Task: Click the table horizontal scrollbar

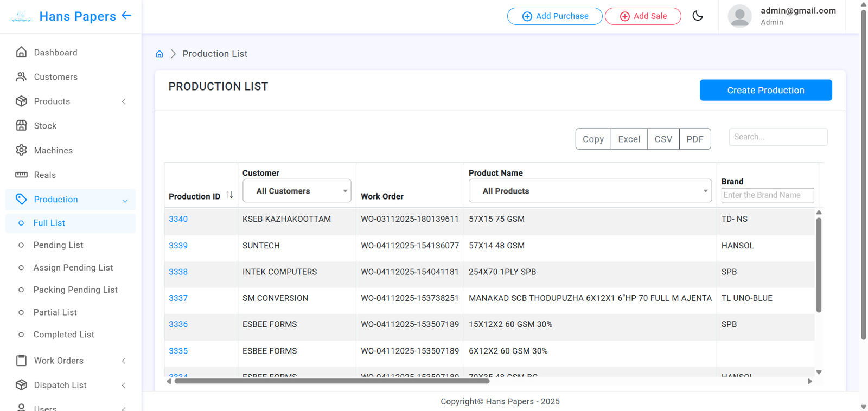Action: coord(331,381)
